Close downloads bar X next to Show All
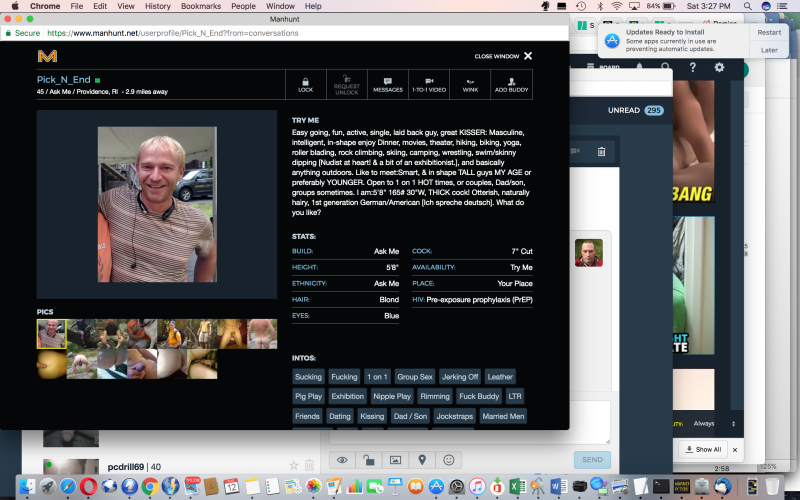Screen dimensions: 800x500 click(735, 449)
